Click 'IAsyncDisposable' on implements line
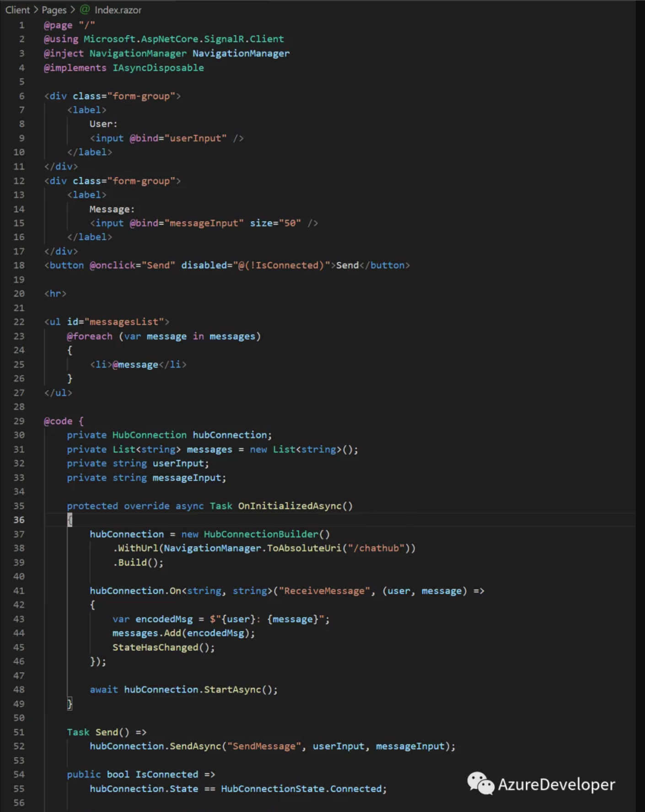 158,68
